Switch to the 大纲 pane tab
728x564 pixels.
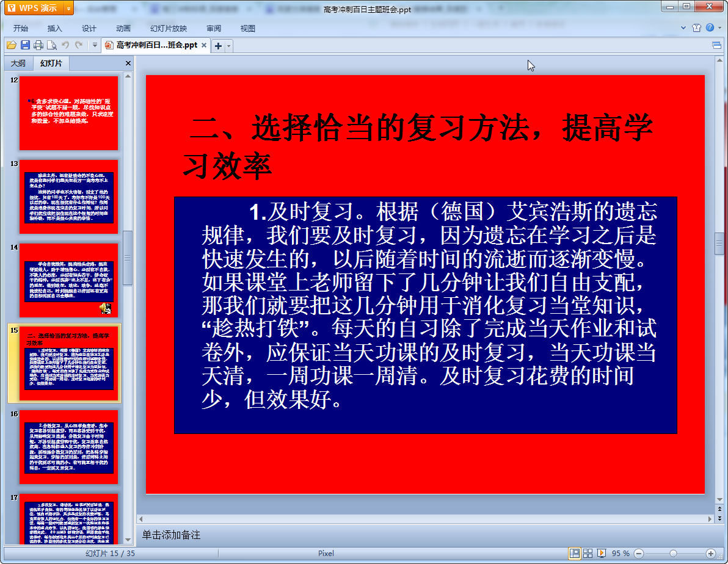(x=18, y=63)
